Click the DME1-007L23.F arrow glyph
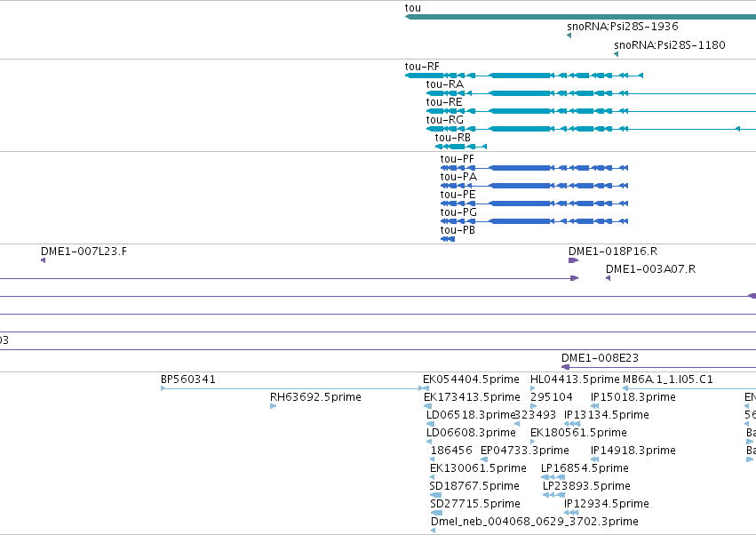The height and width of the screenshot is (535, 756). 43,260
